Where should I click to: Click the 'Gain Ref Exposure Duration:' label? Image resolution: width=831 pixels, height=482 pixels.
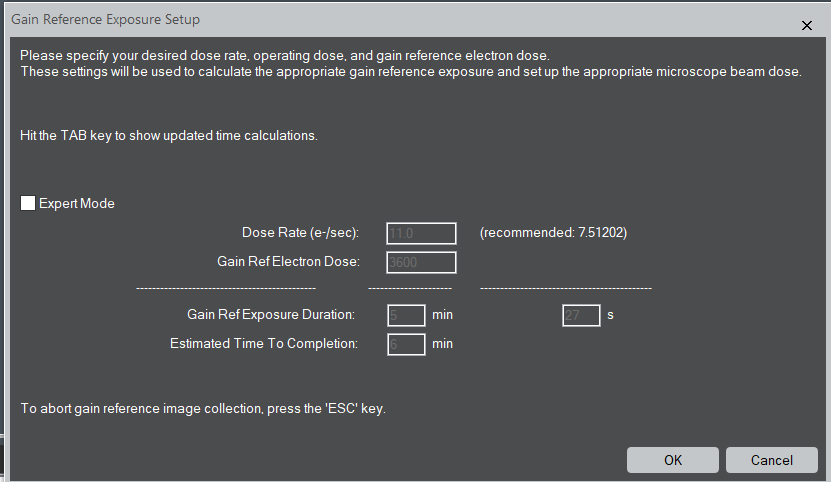click(x=271, y=314)
